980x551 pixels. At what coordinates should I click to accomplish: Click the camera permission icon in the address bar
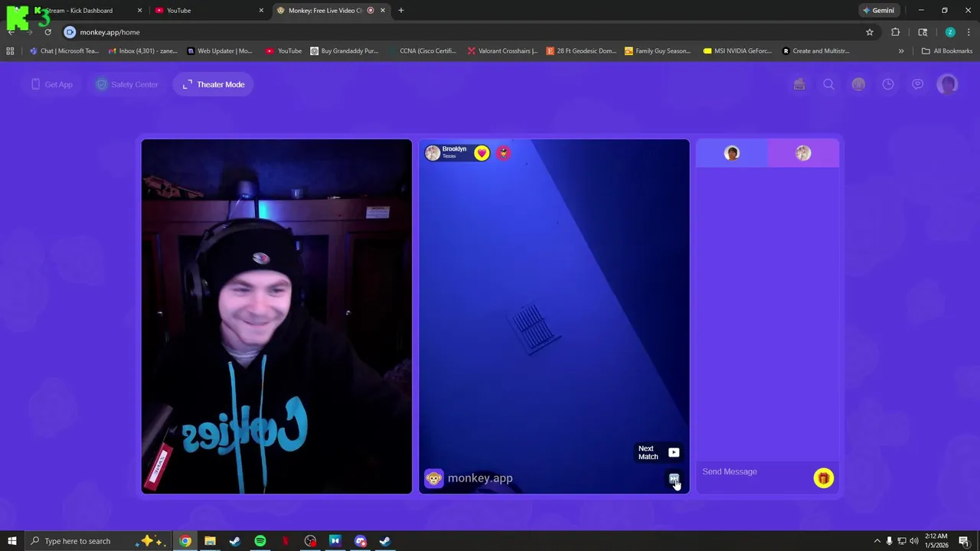(x=70, y=32)
